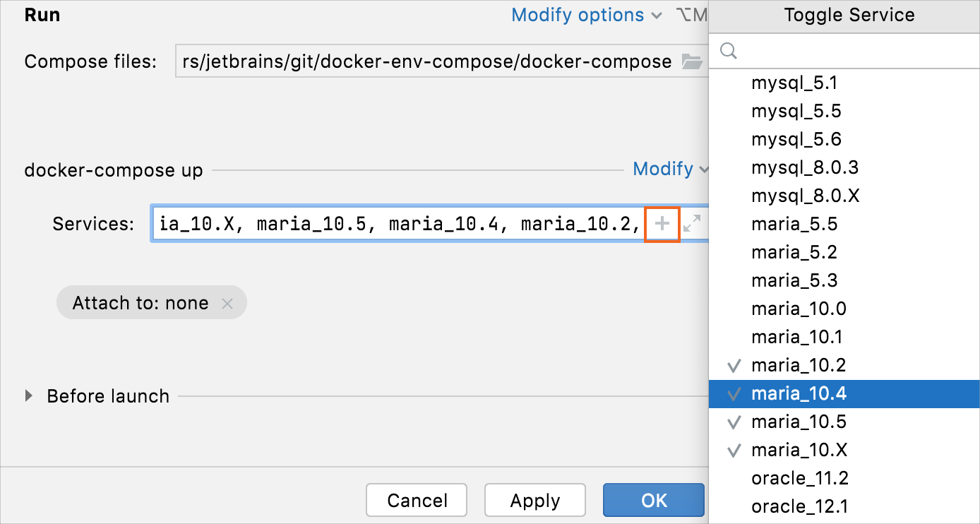Click the folder icon to browse compose files

(x=693, y=61)
